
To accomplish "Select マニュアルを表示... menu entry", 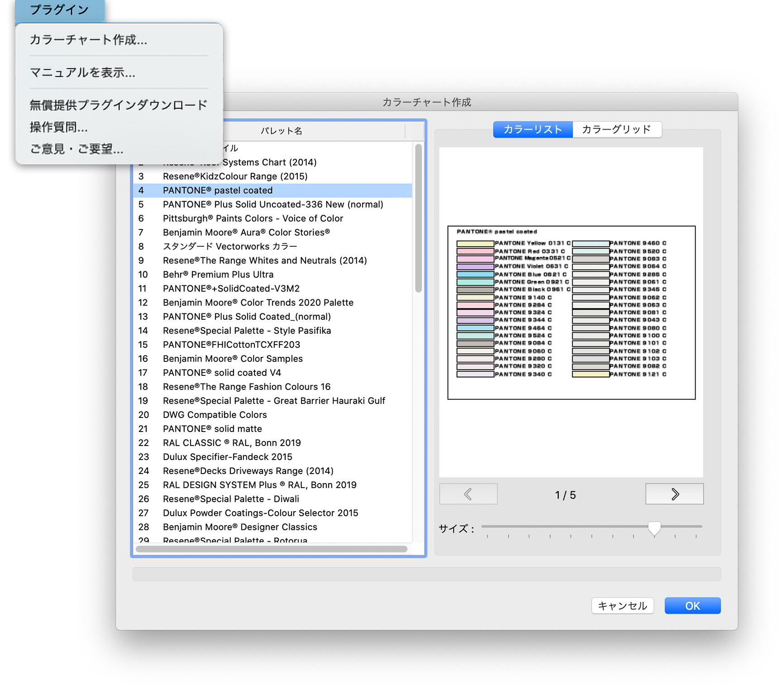I will click(82, 72).
